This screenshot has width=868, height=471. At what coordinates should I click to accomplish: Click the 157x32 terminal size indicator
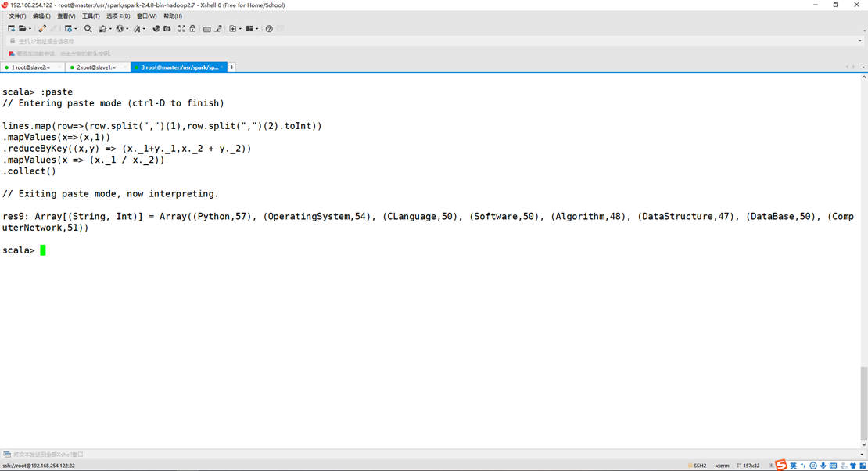tap(748, 466)
